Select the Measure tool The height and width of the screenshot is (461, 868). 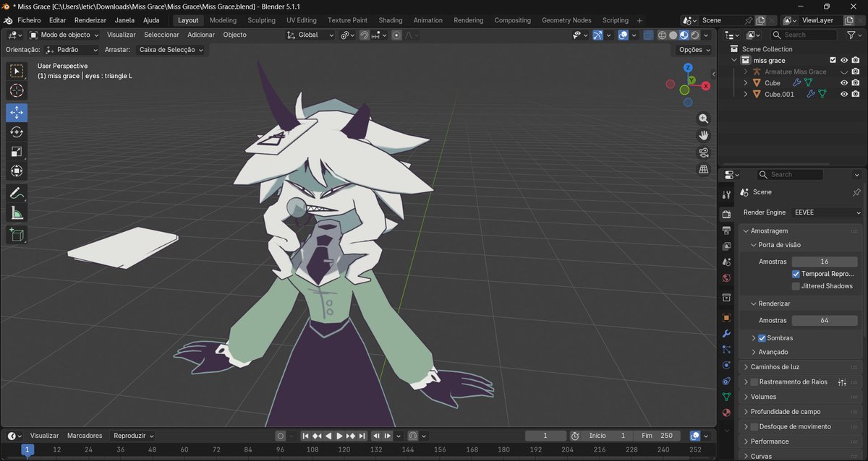click(x=17, y=212)
